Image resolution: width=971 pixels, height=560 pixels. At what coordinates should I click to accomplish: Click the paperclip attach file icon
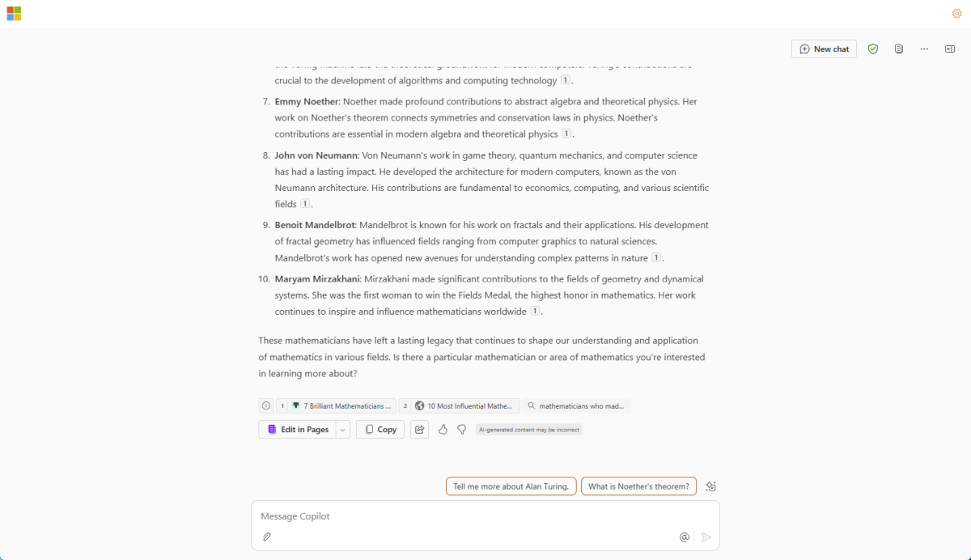pyautogui.click(x=267, y=537)
